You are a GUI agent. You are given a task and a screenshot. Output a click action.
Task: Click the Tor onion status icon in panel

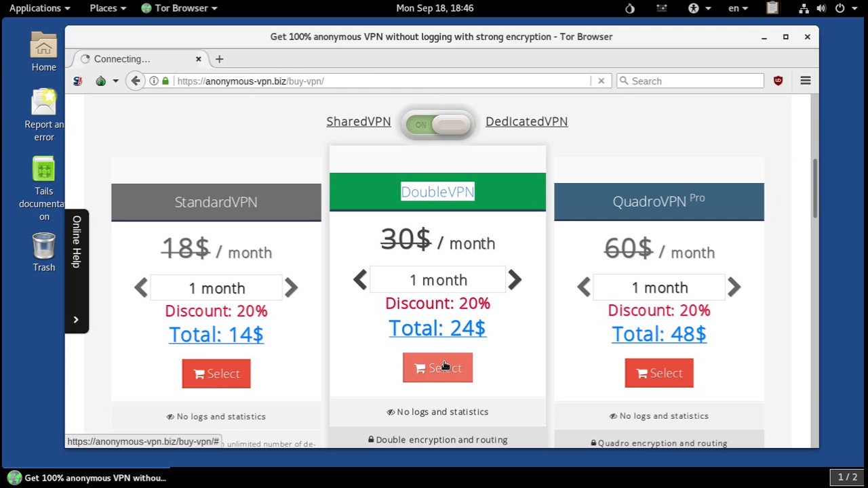click(630, 8)
